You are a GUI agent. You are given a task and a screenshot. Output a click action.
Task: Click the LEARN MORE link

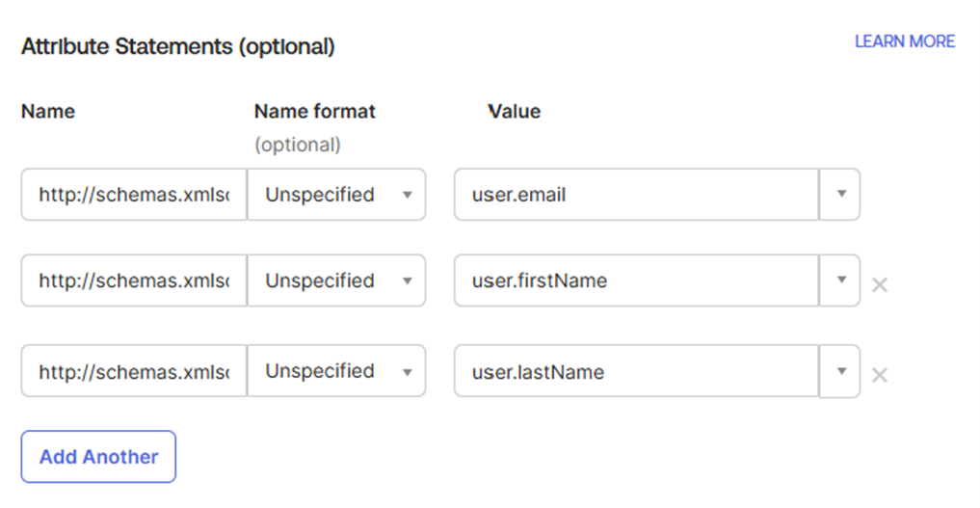click(904, 41)
